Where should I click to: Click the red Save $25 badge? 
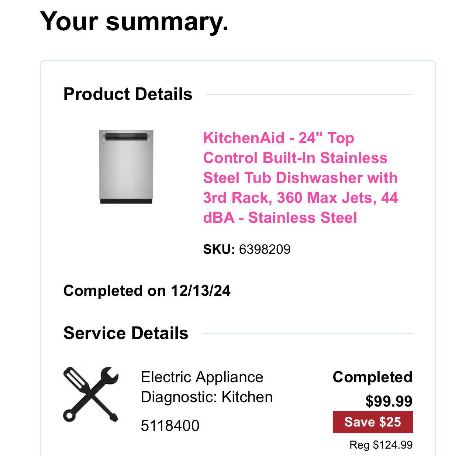[373, 422]
